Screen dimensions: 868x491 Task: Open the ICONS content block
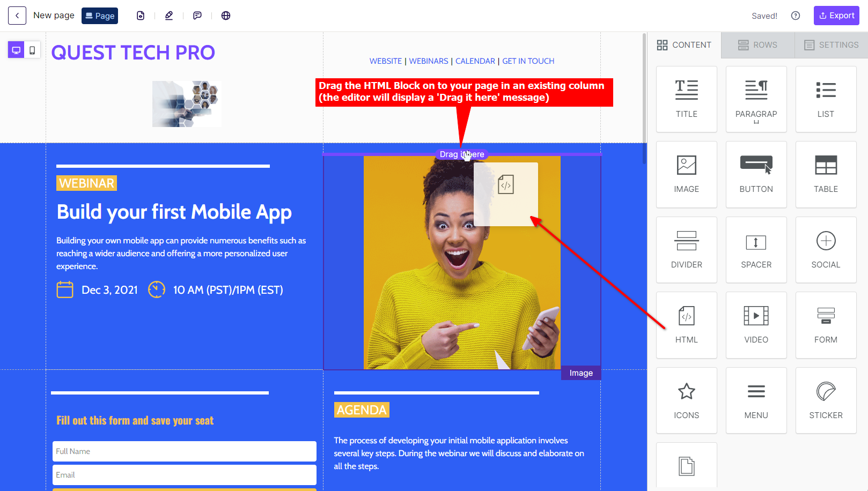(686, 400)
